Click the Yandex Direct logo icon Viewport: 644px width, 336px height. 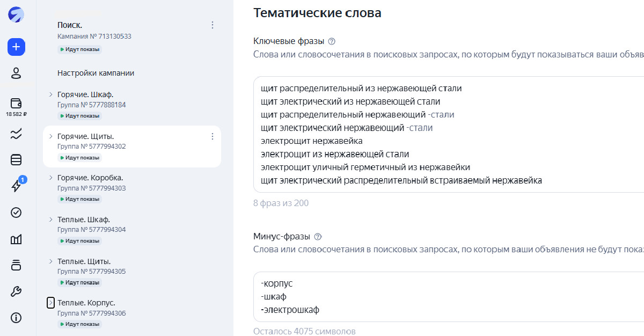point(16,15)
